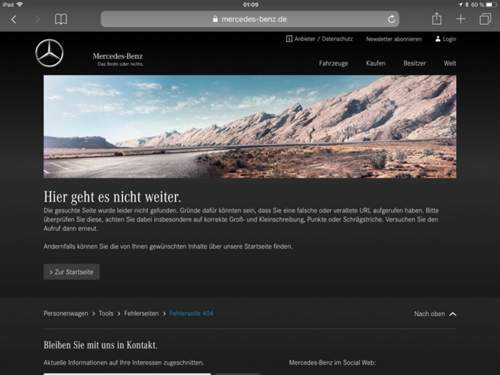500x375 pixels.
Task: Go to Personenwagen breadcrumb
Action: 66,314
